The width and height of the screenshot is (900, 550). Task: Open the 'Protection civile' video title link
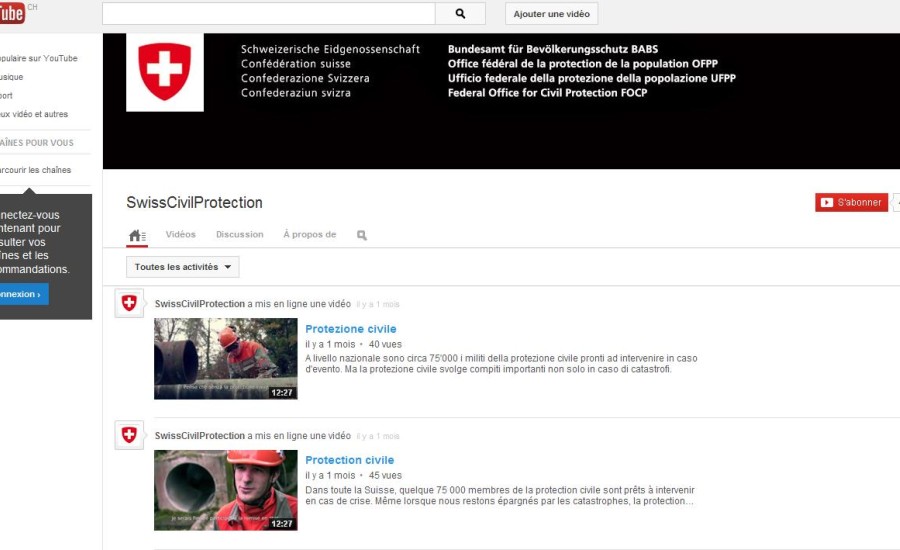pyautogui.click(x=349, y=460)
